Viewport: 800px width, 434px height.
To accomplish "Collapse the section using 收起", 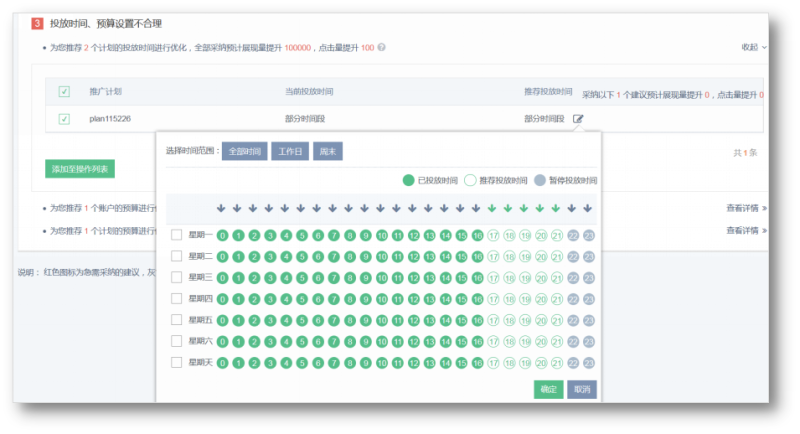I will 754,47.
